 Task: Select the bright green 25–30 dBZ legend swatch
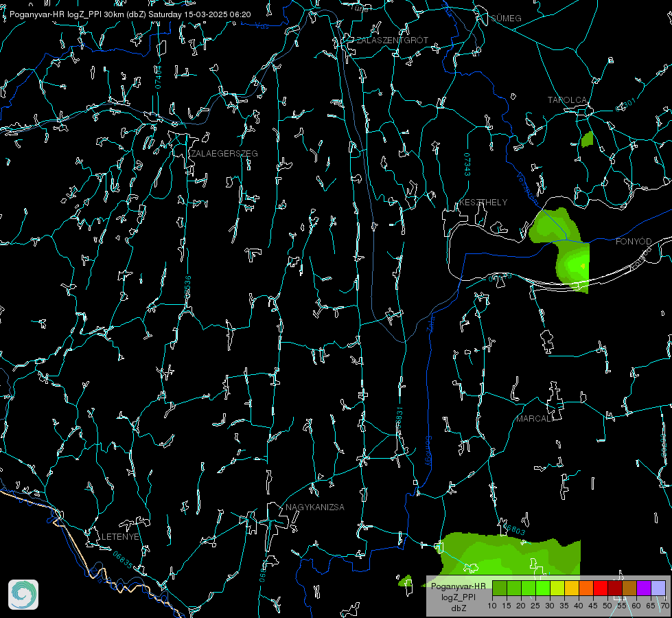[542, 588]
